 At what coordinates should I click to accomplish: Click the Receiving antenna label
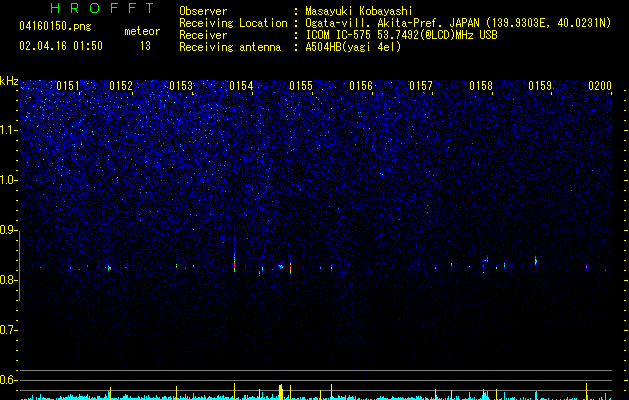point(230,47)
